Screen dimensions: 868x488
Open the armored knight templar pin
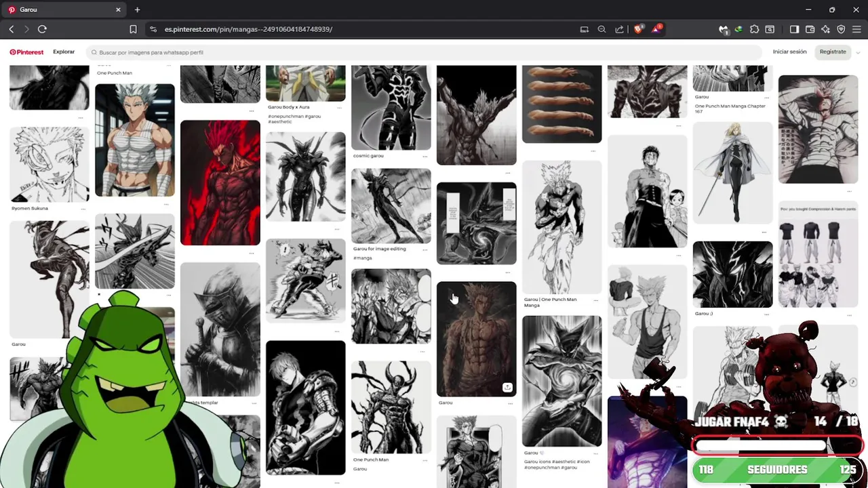tap(220, 329)
